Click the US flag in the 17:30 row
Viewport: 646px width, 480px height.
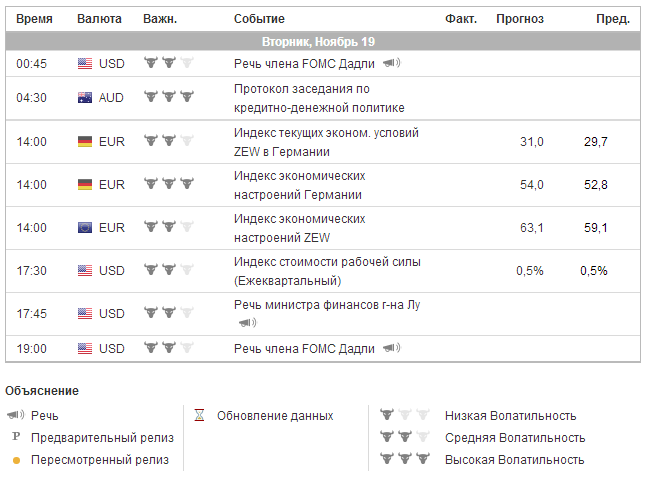(85, 271)
